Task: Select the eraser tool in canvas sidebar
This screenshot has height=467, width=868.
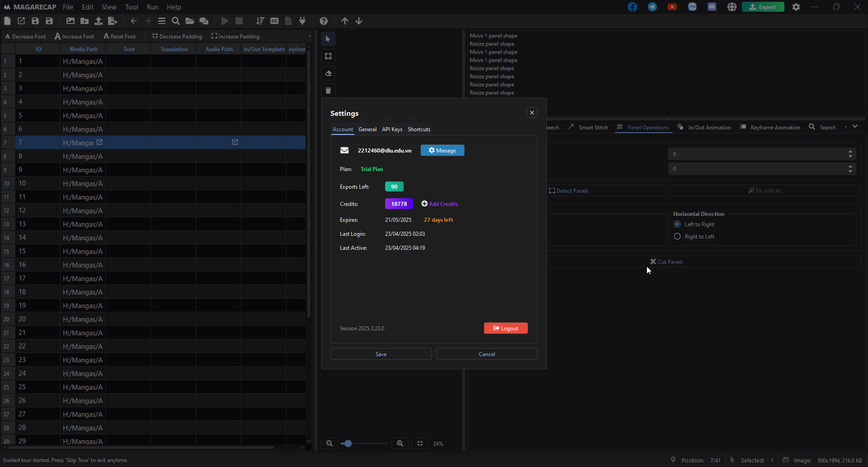Action: (328, 73)
